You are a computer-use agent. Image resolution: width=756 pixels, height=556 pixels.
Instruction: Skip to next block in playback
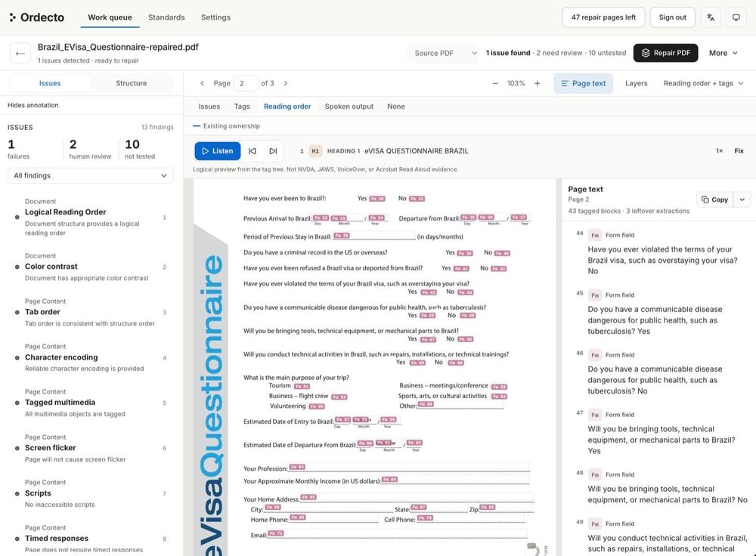(x=273, y=151)
